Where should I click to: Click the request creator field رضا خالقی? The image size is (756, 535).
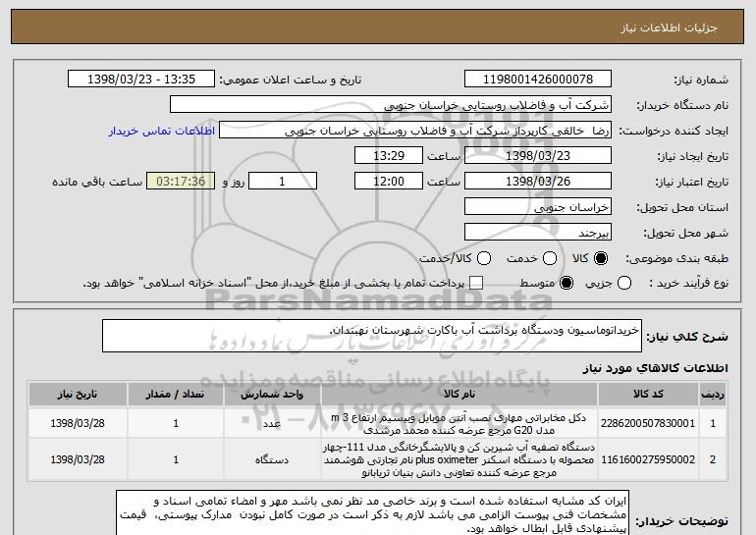[415, 131]
